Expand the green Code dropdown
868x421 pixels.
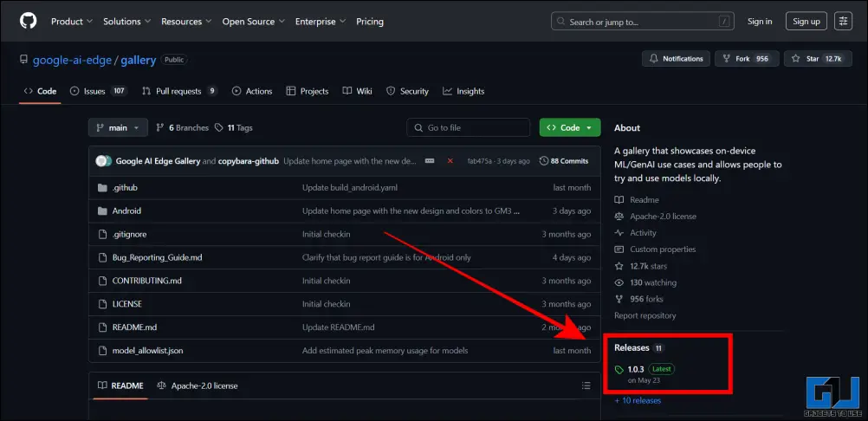click(x=569, y=127)
